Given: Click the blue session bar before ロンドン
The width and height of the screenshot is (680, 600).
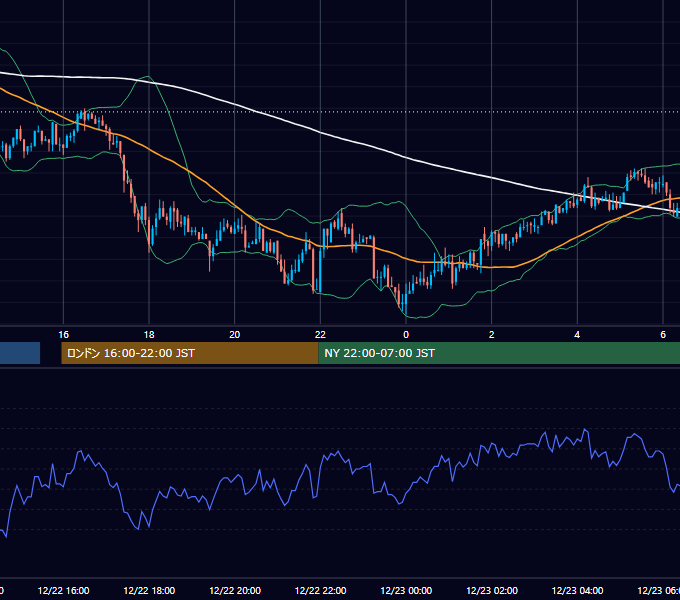Looking at the screenshot, I should pos(20,353).
